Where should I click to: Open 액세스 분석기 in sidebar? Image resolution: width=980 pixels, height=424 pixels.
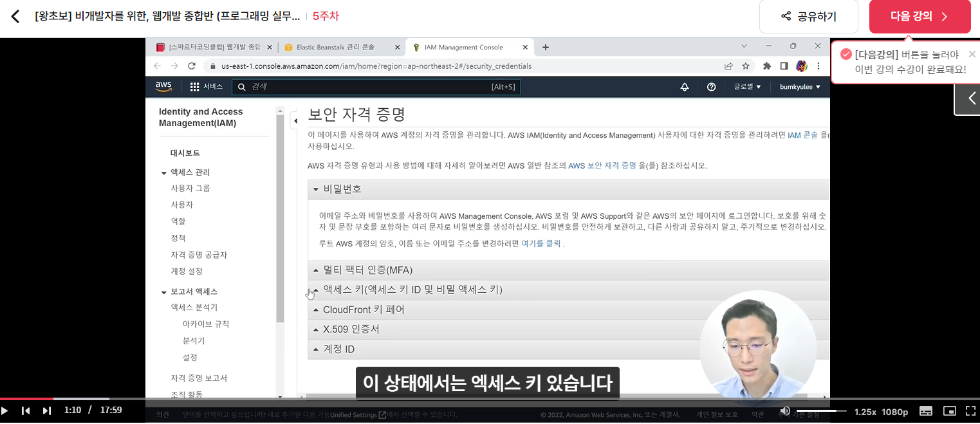(x=194, y=308)
